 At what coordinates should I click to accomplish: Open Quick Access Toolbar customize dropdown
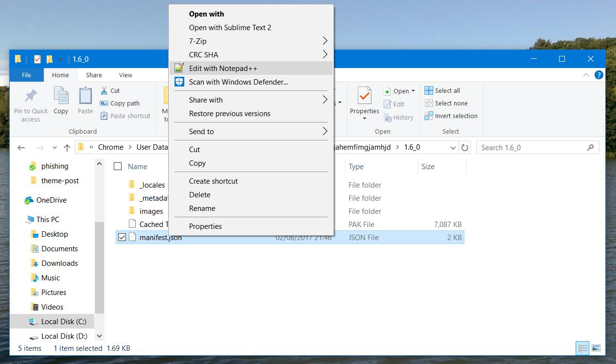coord(60,60)
